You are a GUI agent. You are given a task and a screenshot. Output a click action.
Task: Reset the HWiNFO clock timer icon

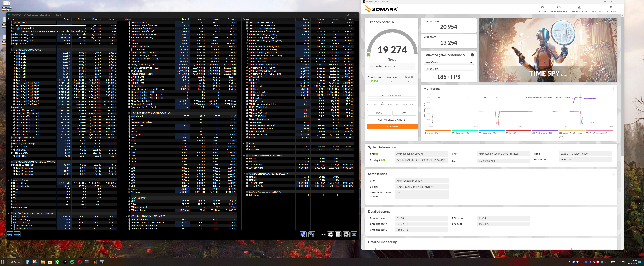330,235
